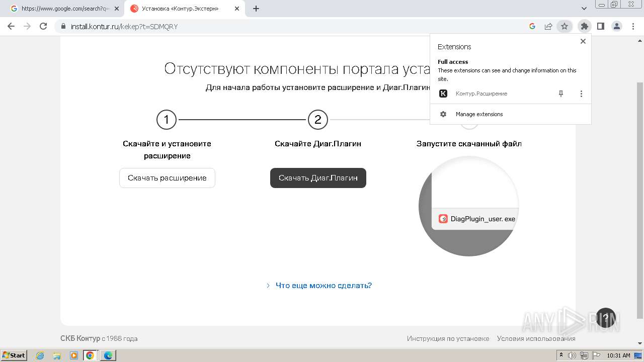Viewport: 644px width, 362px height.
Task: Open the tab search dropdown
Action: 584,9
